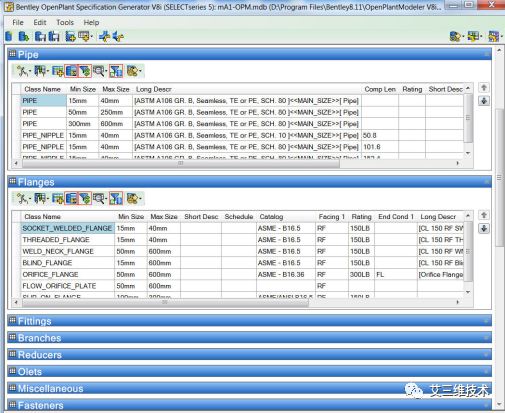Screen dimensions: 505x413
Task: Click the refresh filter icon in Pipe toolbar
Action: tap(84, 71)
